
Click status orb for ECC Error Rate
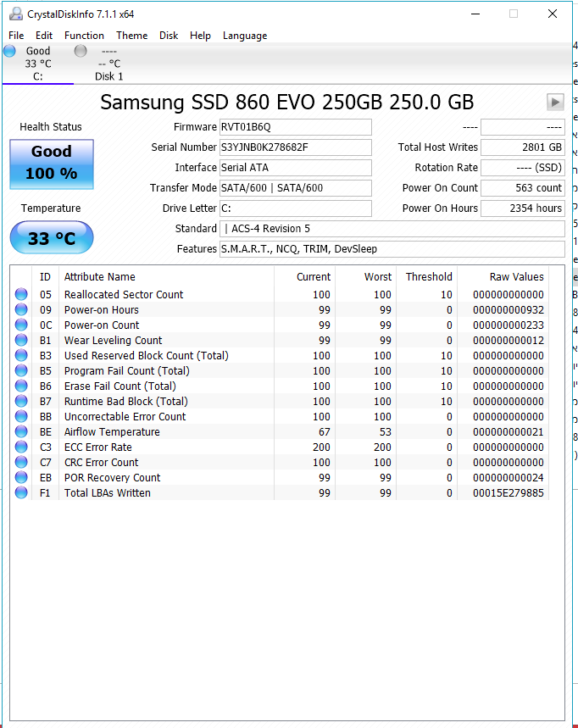(21, 447)
